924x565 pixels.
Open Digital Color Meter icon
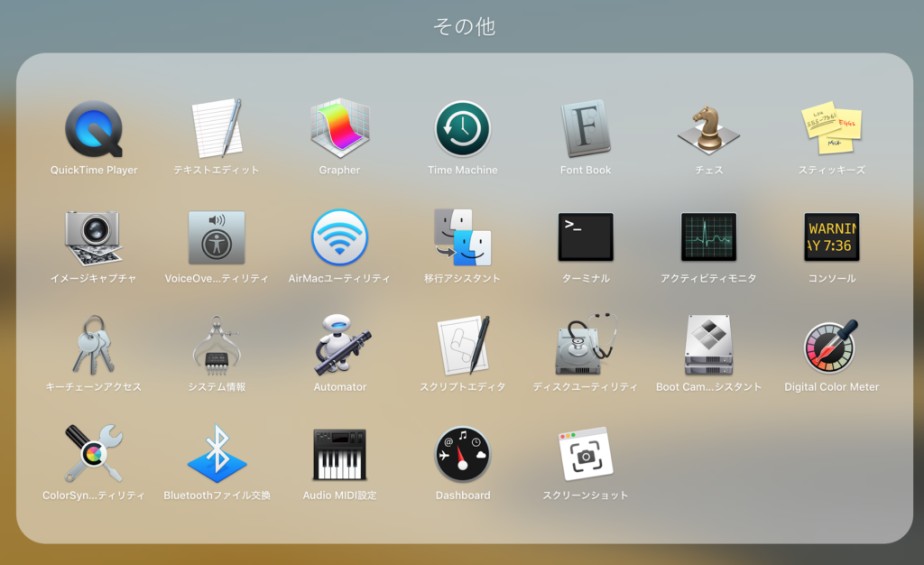coord(831,347)
